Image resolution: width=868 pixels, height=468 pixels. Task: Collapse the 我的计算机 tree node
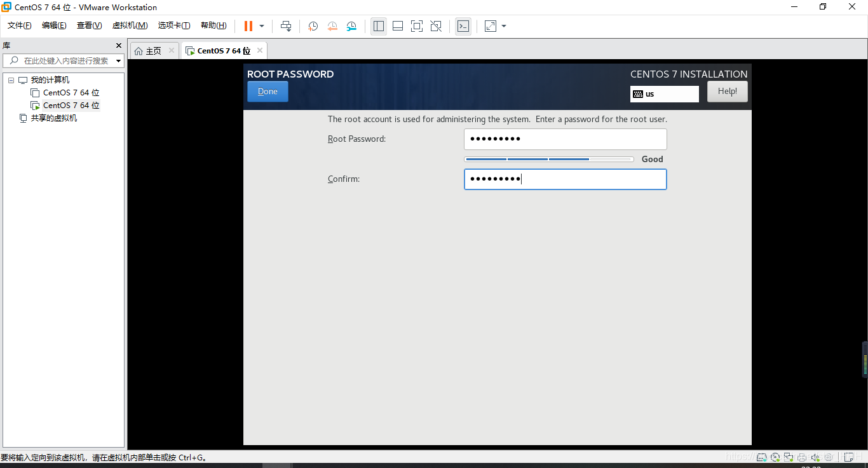pos(11,80)
